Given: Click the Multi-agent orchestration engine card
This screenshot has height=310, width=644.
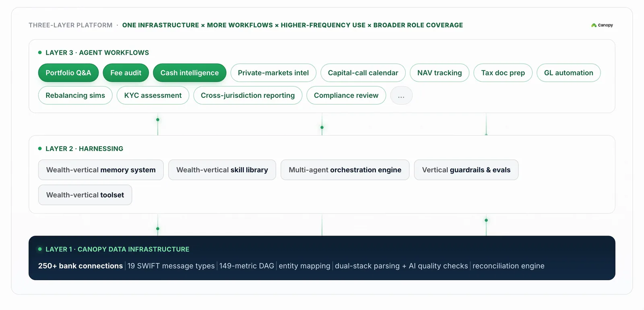Looking at the screenshot, I should pos(345,170).
